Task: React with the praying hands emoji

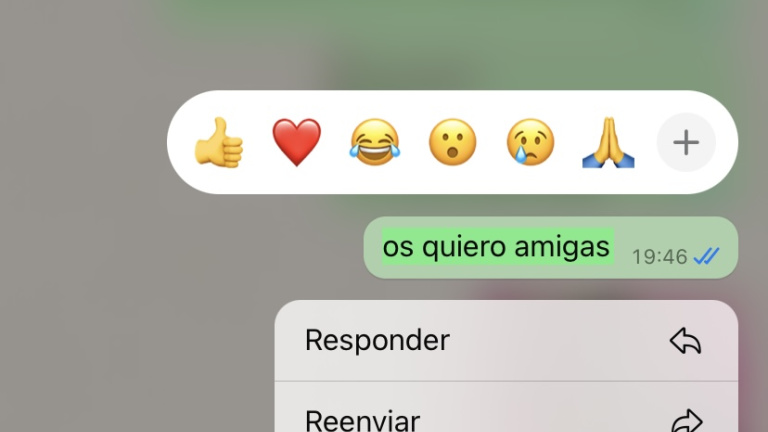Action: click(608, 143)
